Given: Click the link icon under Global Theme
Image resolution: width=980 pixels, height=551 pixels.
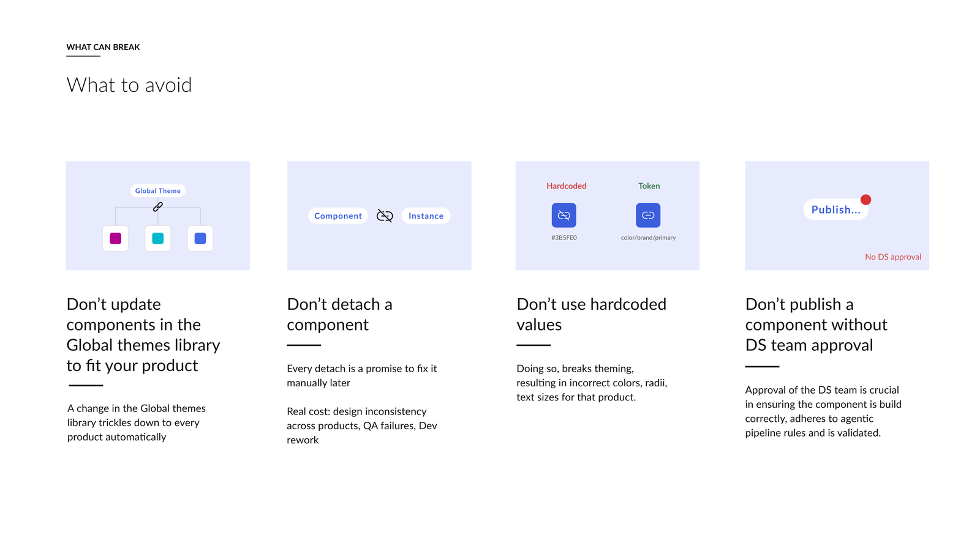Looking at the screenshot, I should point(157,207).
